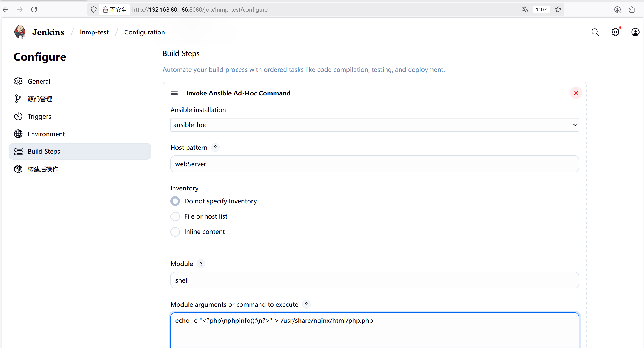Focus the Host pattern input webServer

coord(375,164)
